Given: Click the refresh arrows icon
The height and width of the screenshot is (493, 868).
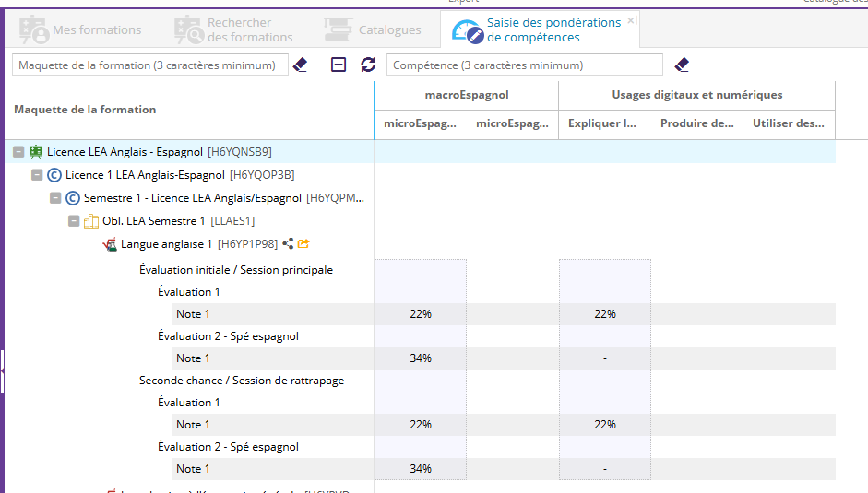Looking at the screenshot, I should click(x=368, y=65).
